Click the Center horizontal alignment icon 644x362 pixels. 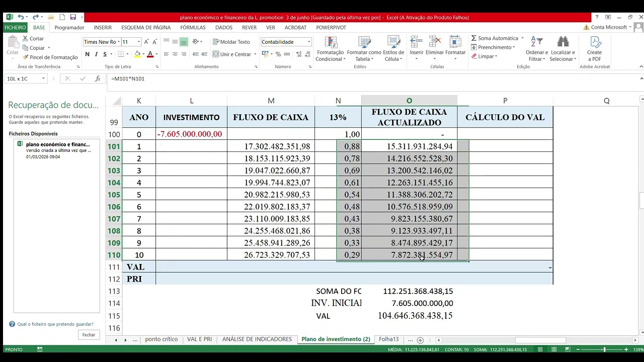coord(175,54)
